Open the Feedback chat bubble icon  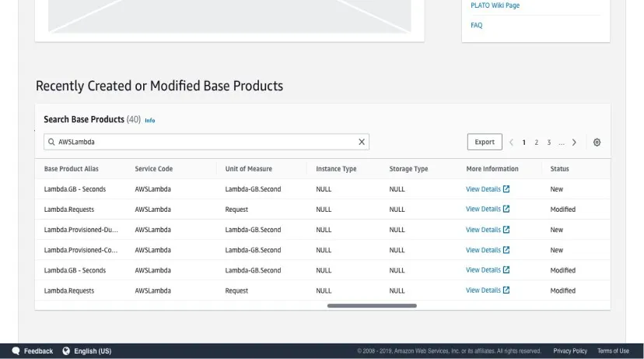(x=16, y=350)
